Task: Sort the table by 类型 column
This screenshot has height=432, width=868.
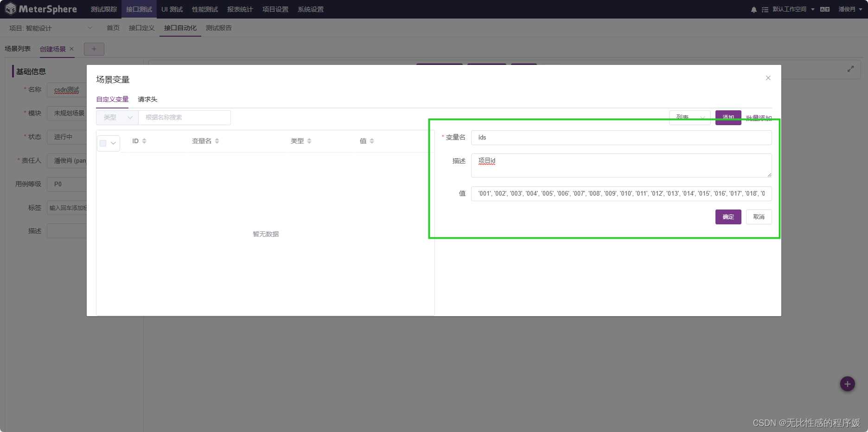Action: pyautogui.click(x=309, y=141)
